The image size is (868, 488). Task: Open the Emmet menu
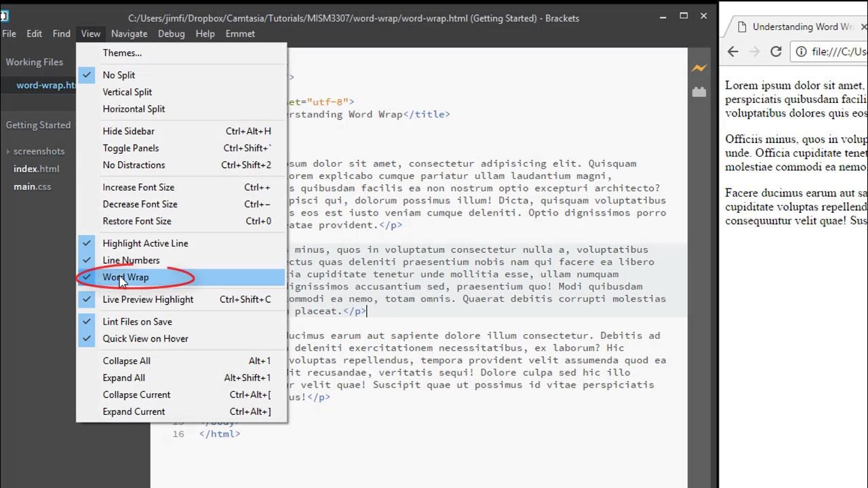click(240, 33)
